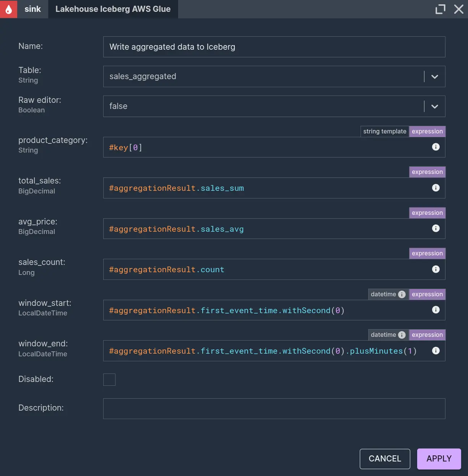Viewport: 468px width, 476px height.
Task: Click info icon beside window_start datetime tab
Action: pos(402,294)
